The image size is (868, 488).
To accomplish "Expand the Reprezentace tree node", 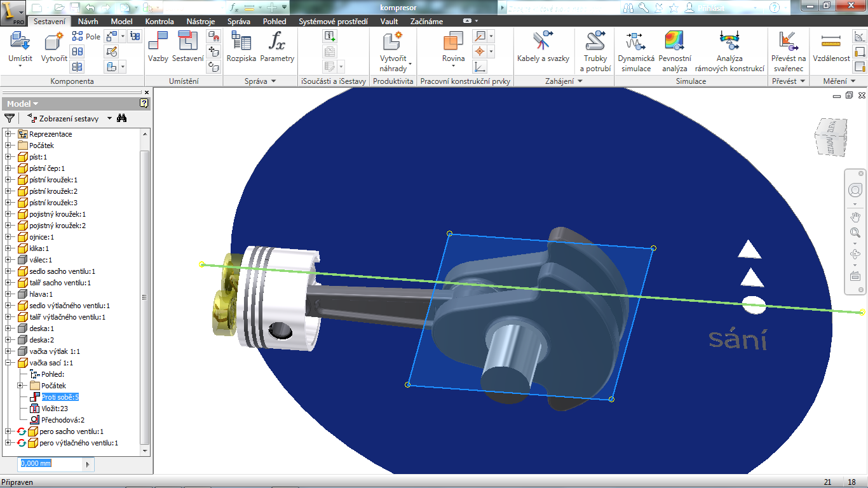I will 8,134.
